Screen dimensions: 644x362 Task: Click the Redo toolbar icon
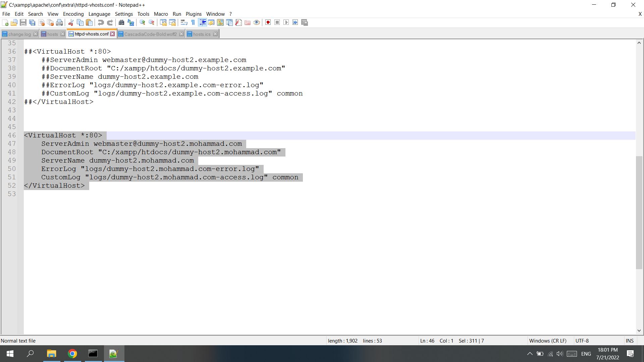click(x=110, y=22)
